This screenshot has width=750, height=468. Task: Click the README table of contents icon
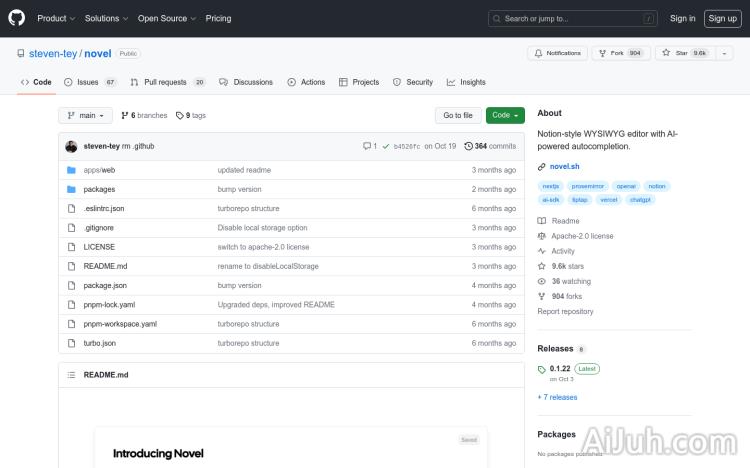(x=71, y=375)
